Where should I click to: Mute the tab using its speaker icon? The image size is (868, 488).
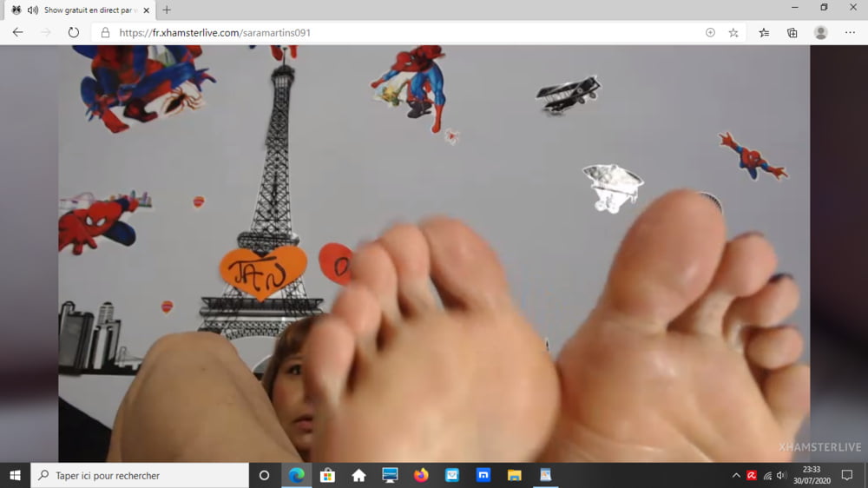33,10
